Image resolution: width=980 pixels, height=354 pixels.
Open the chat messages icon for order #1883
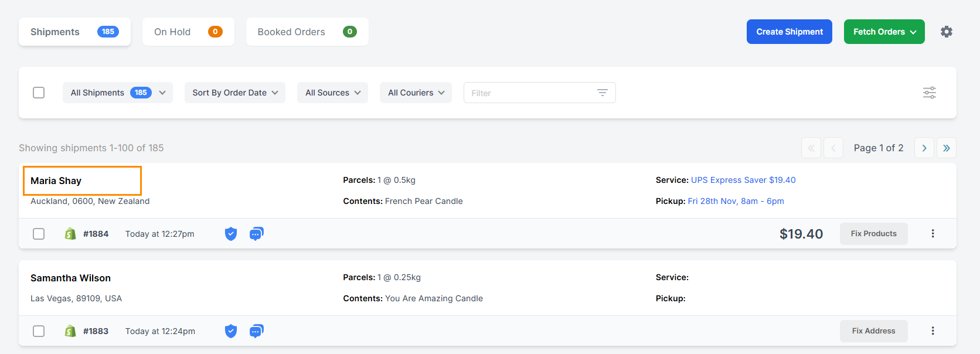pos(256,331)
